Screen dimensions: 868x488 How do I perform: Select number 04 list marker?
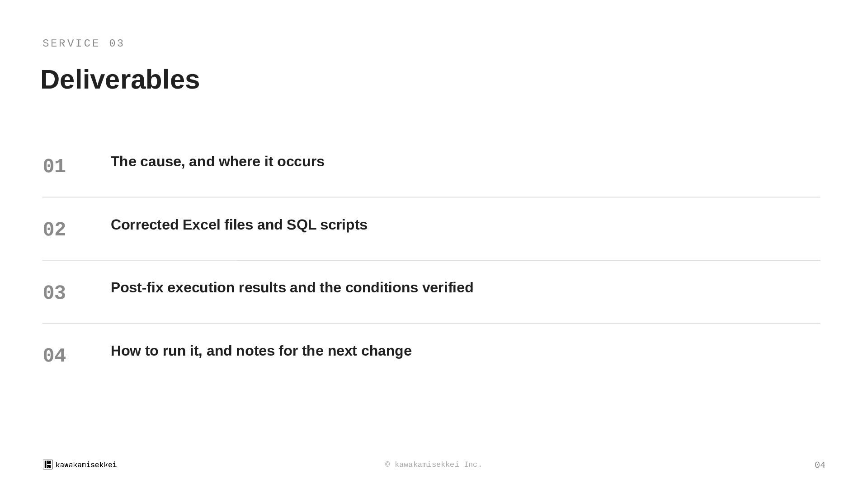click(54, 356)
